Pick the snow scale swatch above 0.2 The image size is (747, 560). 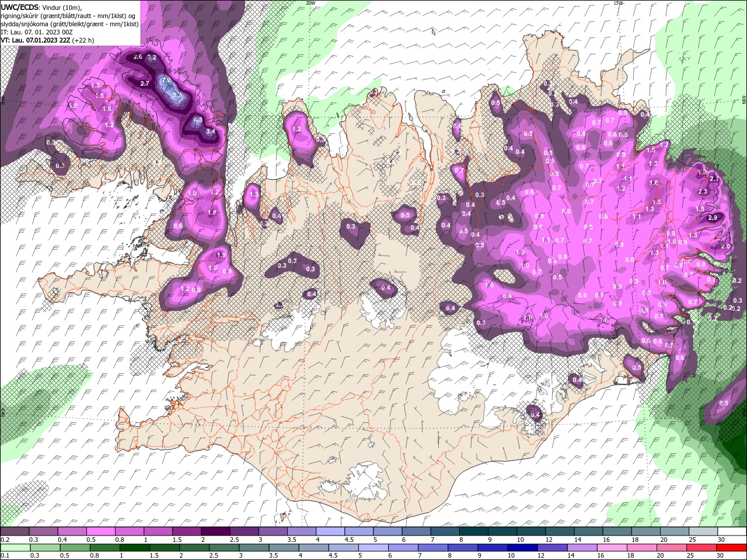pos(15,531)
